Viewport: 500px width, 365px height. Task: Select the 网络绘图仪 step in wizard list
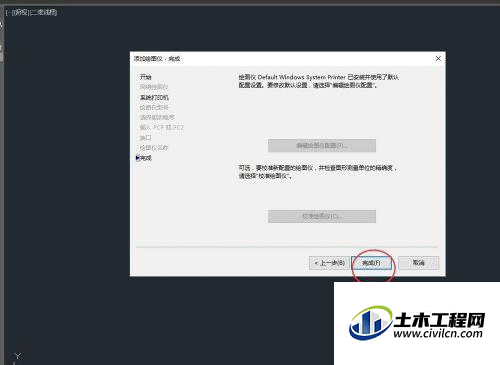point(154,87)
